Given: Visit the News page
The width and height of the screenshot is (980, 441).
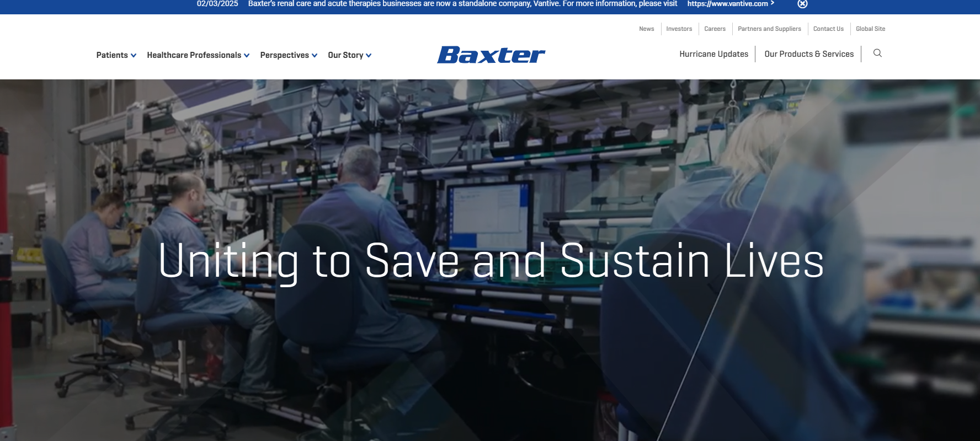Looking at the screenshot, I should (646, 29).
